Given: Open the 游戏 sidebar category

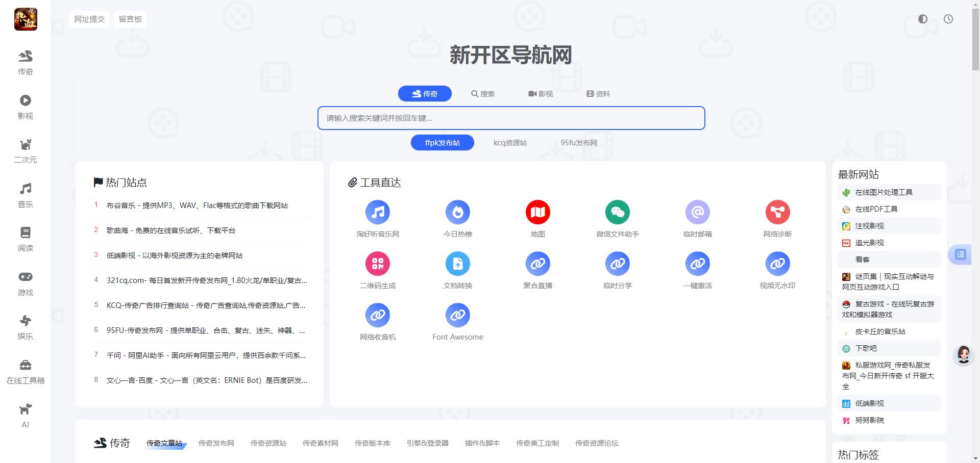Looking at the screenshot, I should click(x=26, y=284).
